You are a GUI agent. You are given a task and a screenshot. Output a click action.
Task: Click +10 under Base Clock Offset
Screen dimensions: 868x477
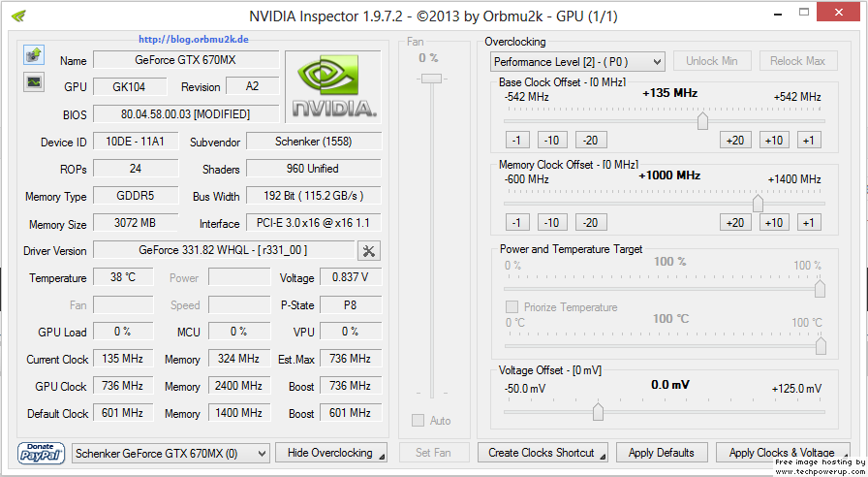[774, 141]
